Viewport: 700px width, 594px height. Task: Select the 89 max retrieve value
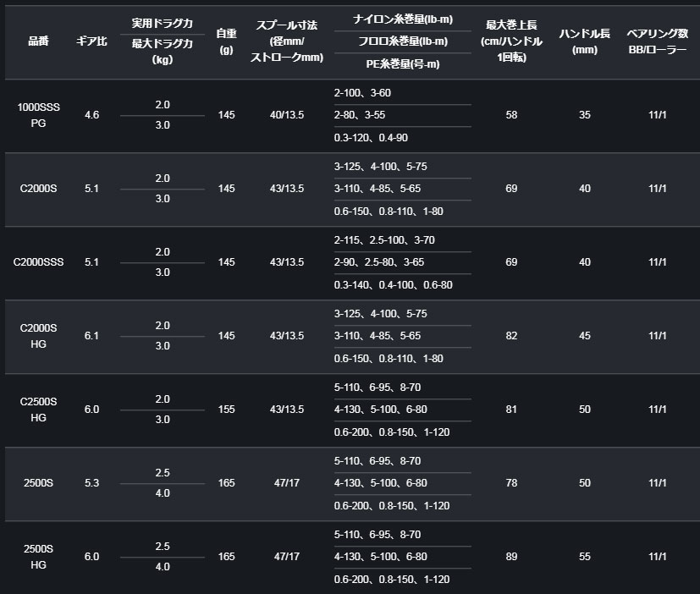[511, 557]
